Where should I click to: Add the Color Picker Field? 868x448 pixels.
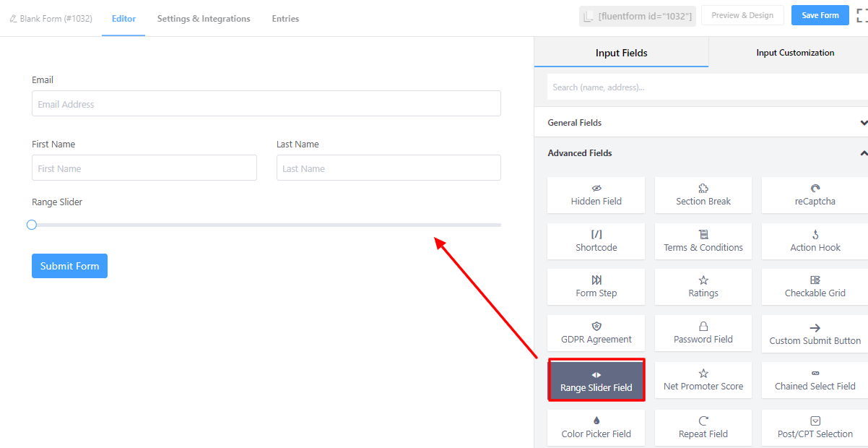(596, 428)
